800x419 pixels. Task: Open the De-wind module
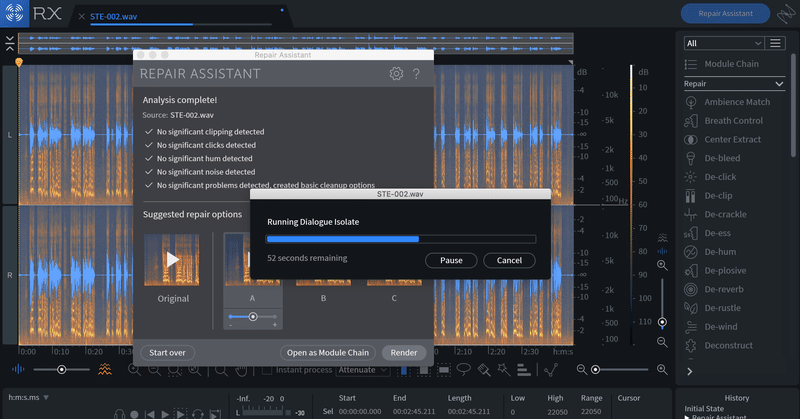[x=711, y=327]
